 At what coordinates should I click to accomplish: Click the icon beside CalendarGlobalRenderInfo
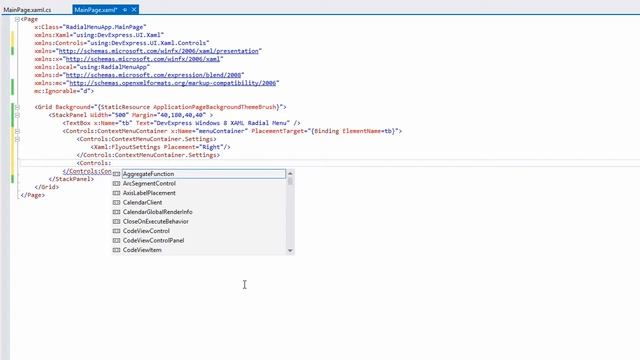[116, 212]
